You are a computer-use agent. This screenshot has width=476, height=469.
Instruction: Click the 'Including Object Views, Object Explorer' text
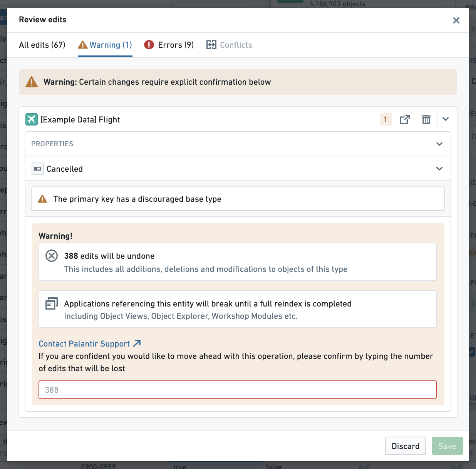click(x=181, y=316)
